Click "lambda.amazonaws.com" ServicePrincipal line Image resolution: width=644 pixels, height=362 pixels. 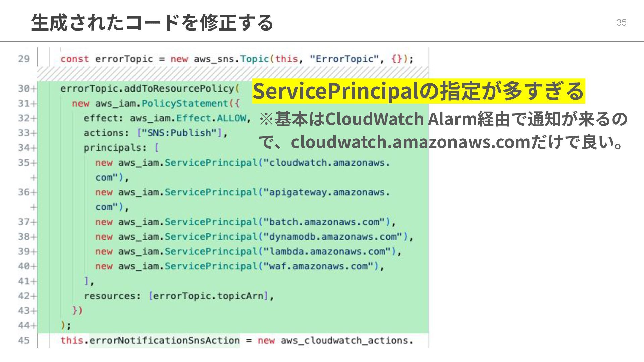pos(326,251)
